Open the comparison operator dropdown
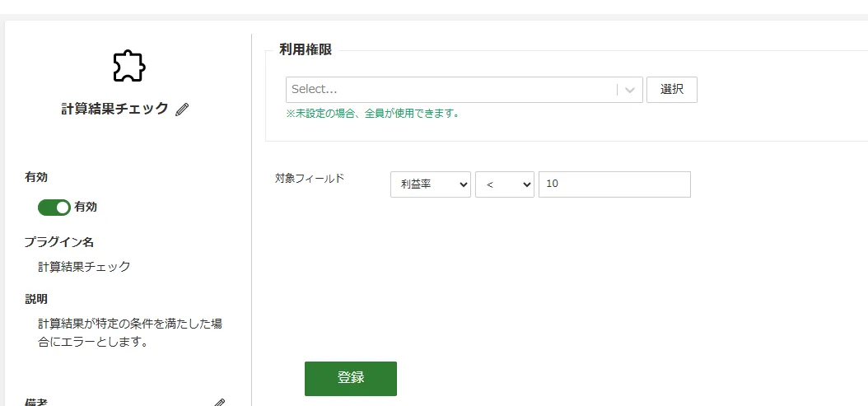 (505, 184)
